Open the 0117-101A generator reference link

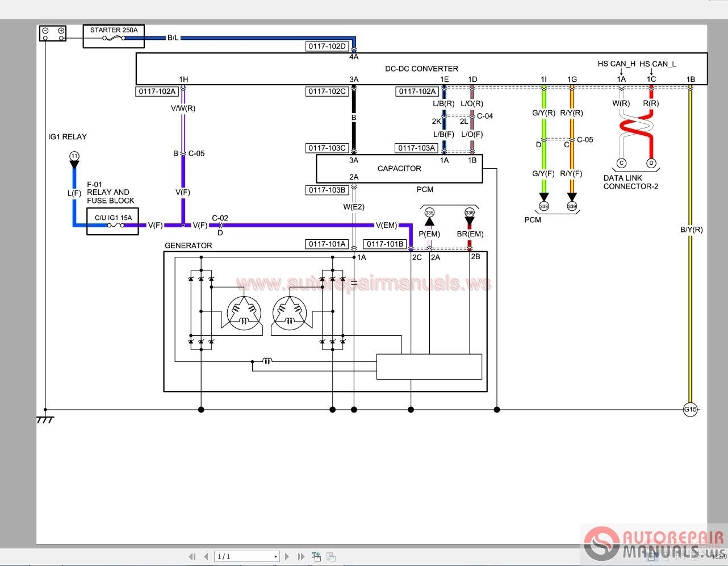click(328, 244)
